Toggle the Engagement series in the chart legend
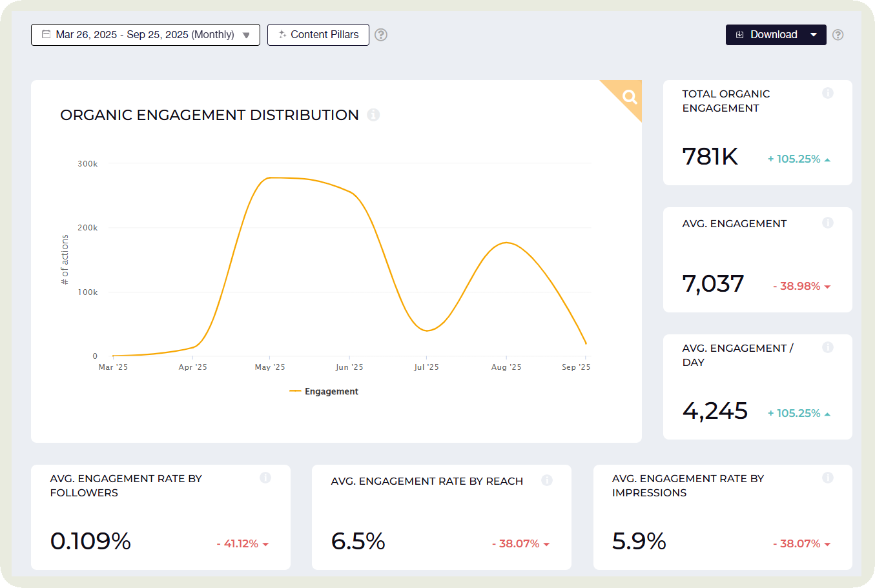The width and height of the screenshot is (875, 588). (331, 392)
